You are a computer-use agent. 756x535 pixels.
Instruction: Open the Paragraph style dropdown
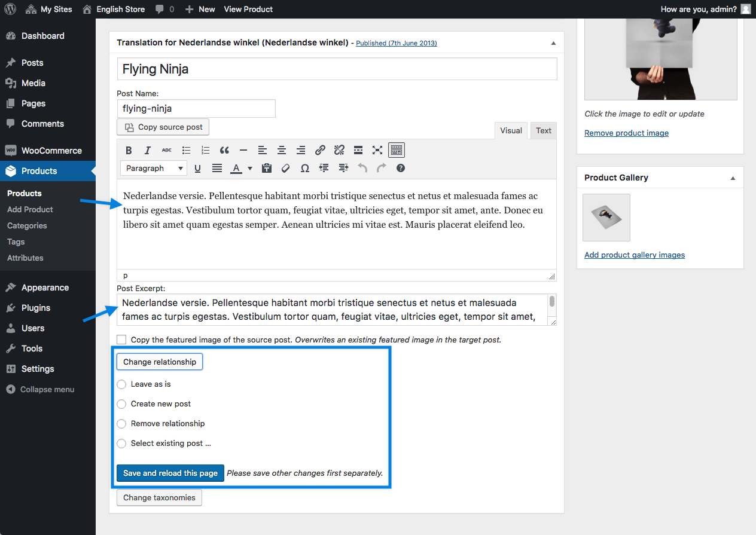click(153, 168)
